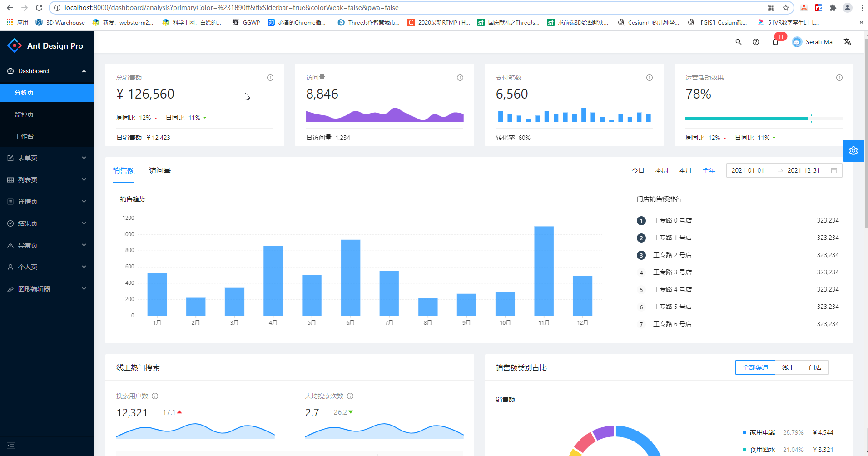Click info icon on 总销售额 card
The image size is (868, 456).
[x=270, y=78]
